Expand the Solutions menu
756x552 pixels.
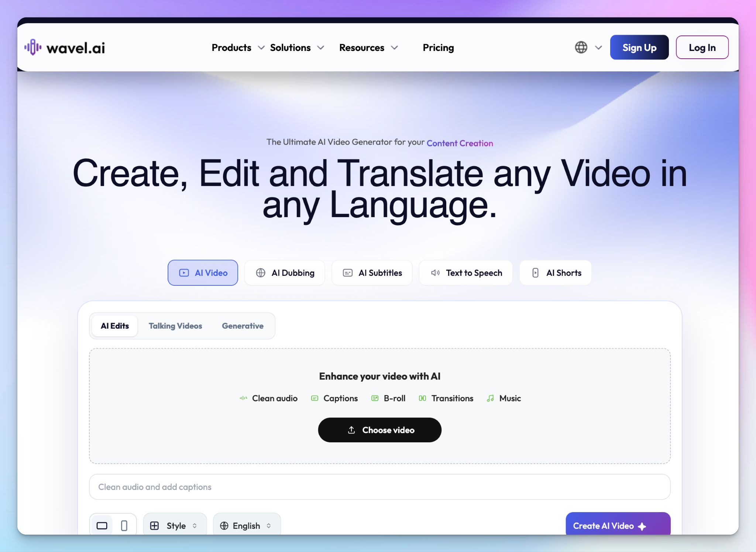297,48
